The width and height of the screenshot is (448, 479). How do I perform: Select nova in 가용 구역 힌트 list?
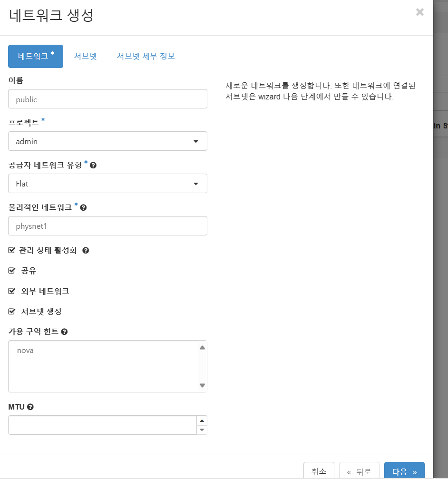coord(25,351)
